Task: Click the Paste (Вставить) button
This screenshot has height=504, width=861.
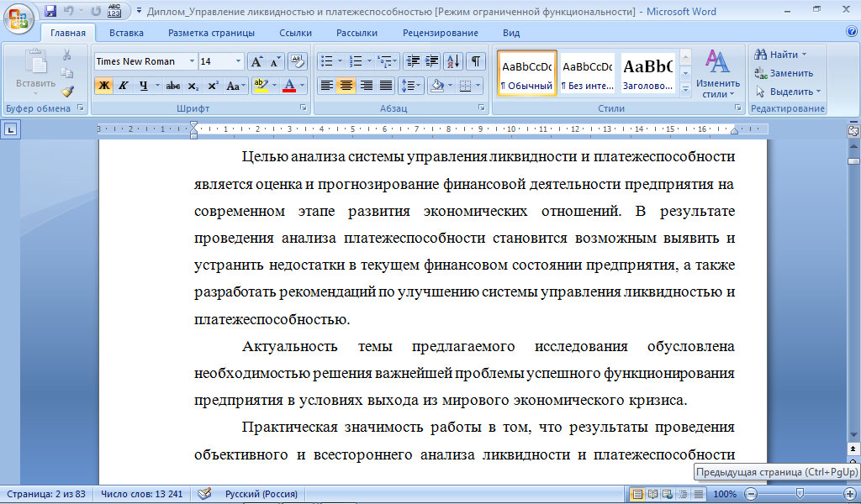Action: point(35,71)
